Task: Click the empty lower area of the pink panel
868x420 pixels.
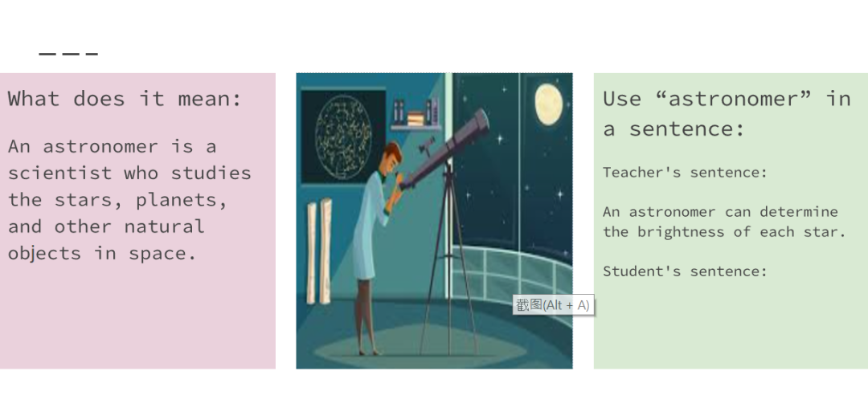Action: click(137, 316)
